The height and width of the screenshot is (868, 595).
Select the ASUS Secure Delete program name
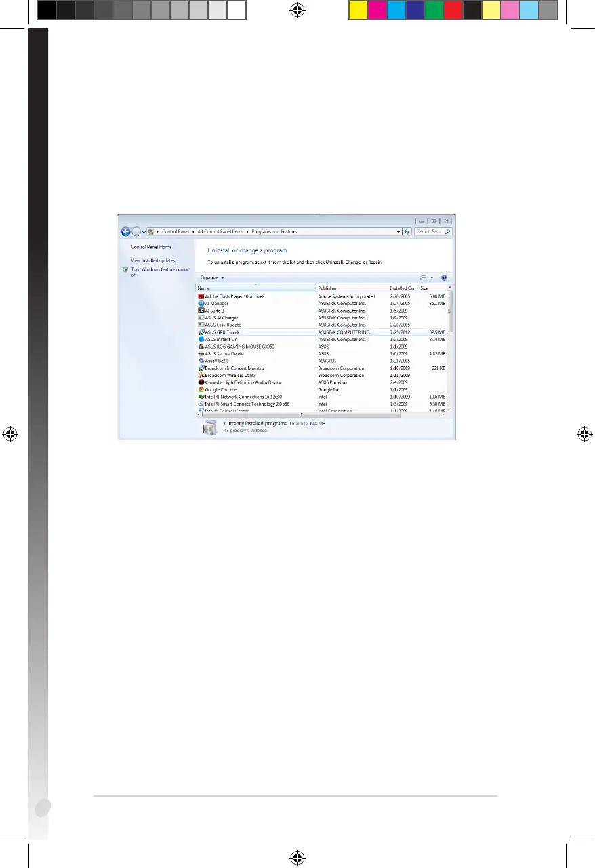pyautogui.click(x=224, y=354)
